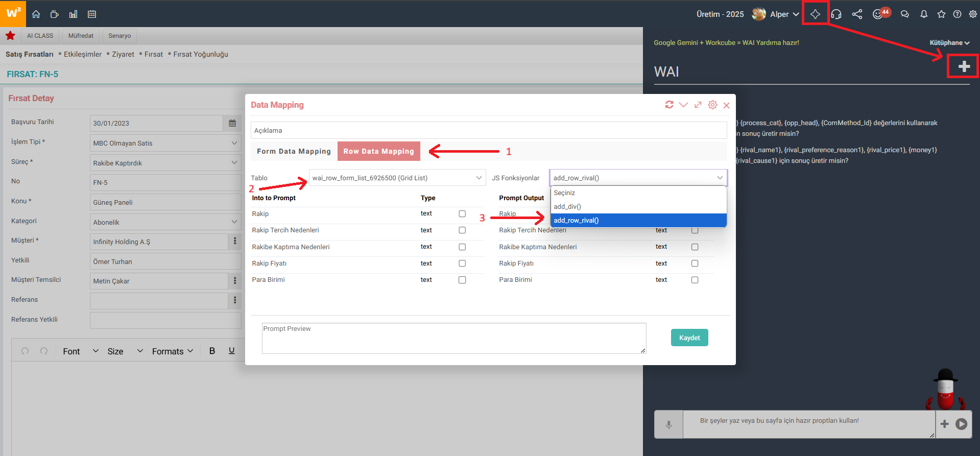
Task: Open the Müfredat tab
Action: click(x=81, y=36)
